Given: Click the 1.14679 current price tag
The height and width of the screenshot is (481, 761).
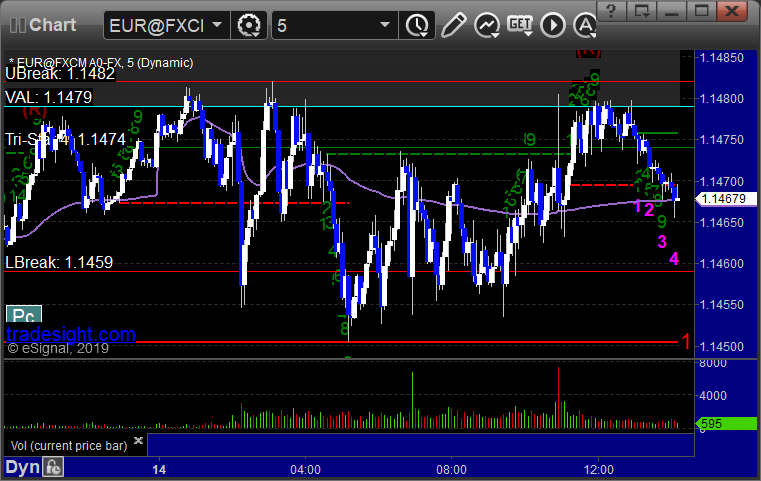Looking at the screenshot, I should (726, 199).
